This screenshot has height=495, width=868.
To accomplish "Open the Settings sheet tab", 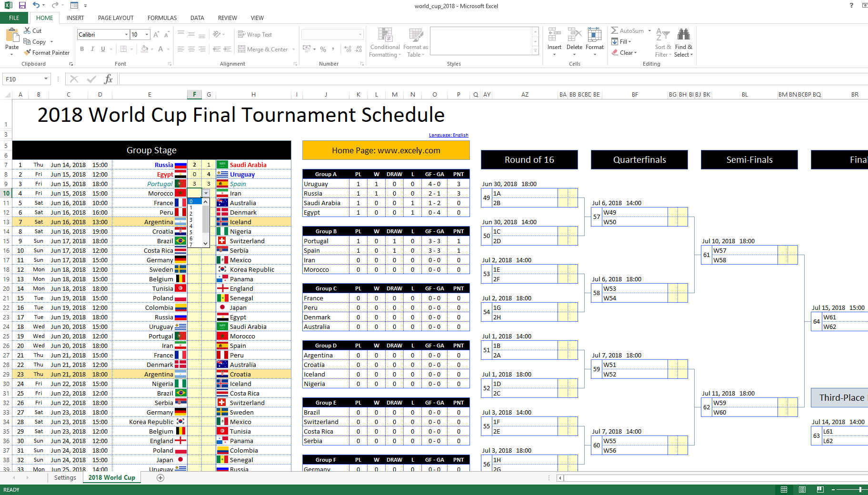I will click(65, 478).
